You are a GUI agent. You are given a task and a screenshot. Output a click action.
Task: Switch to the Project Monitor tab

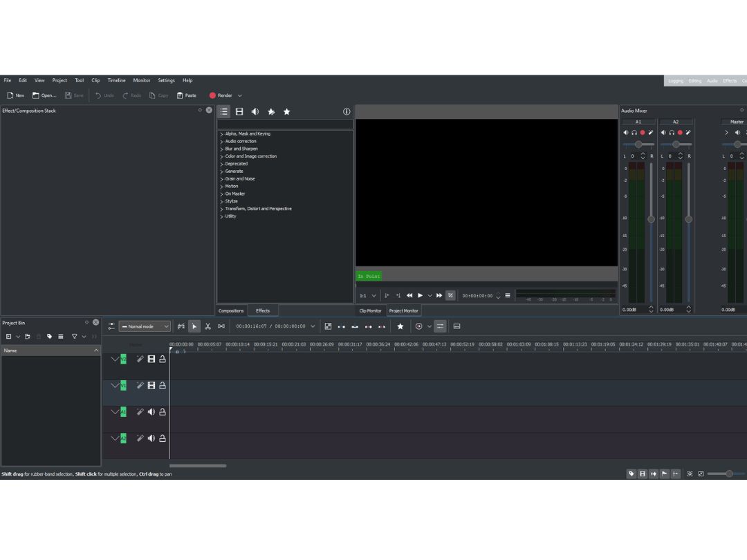click(403, 310)
